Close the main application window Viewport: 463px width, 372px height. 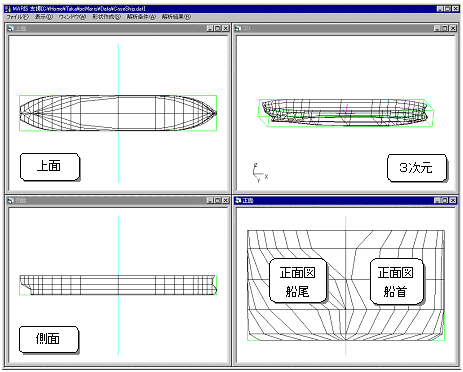click(x=456, y=9)
